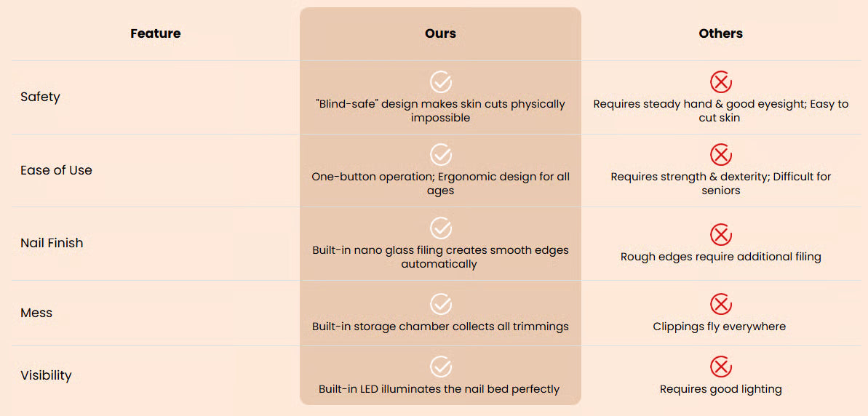The height and width of the screenshot is (416, 868).
Task: Click the checkmark icon in Ease of Use row
Action: point(440,154)
